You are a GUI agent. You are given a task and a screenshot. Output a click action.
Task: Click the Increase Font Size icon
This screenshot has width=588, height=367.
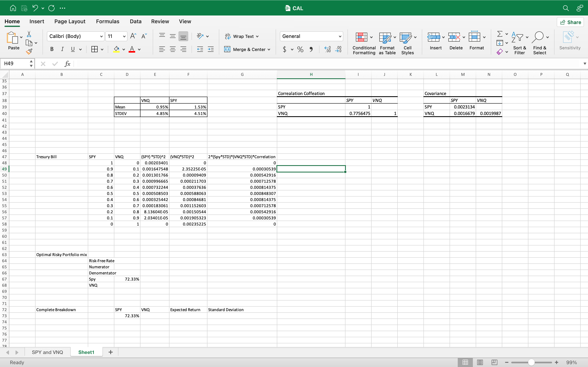(x=133, y=36)
